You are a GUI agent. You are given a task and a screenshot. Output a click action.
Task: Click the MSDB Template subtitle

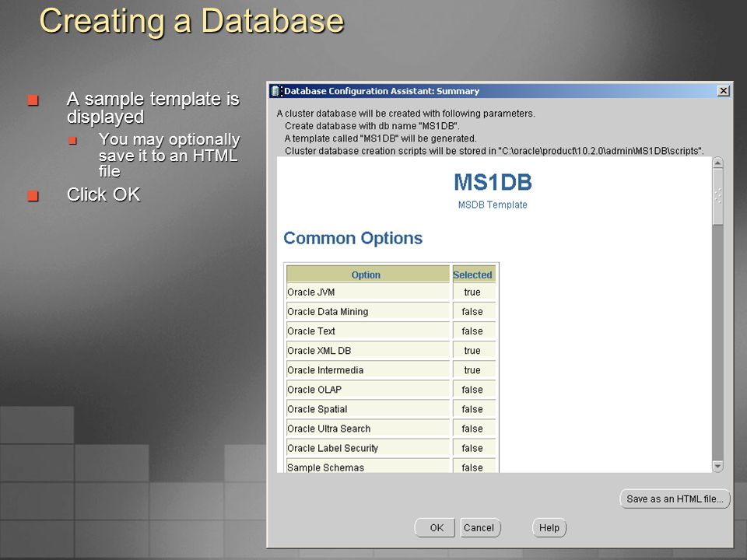pos(493,205)
